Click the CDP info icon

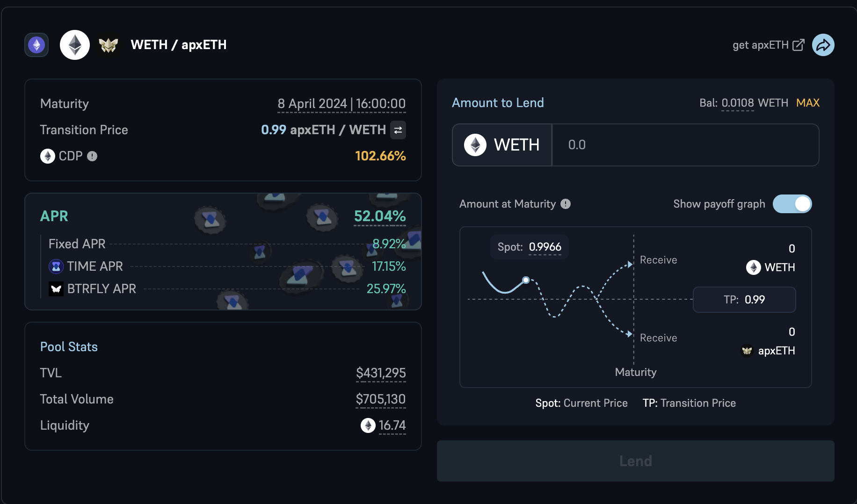(92, 156)
